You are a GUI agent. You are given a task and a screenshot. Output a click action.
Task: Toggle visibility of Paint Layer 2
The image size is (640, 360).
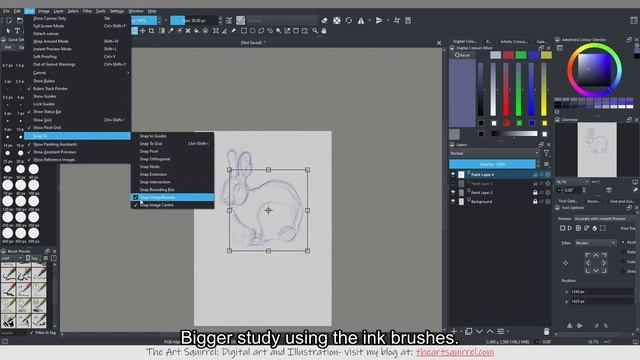point(453,192)
